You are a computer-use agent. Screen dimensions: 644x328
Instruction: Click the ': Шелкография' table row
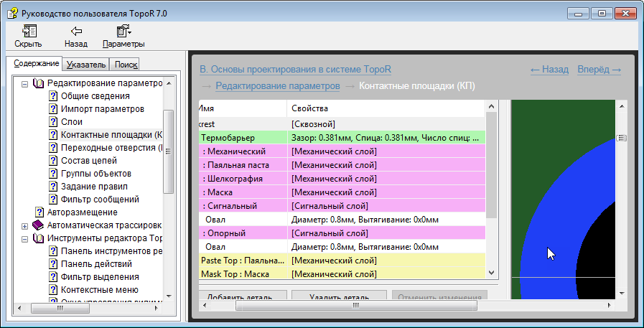tap(342, 179)
